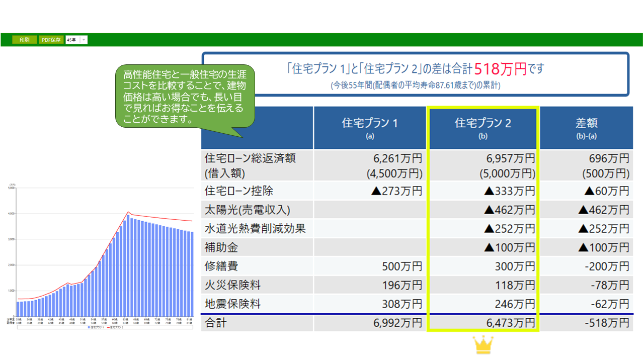This screenshot has width=644, height=362.
Task: Click the 合計 total row label
Action: point(216,323)
